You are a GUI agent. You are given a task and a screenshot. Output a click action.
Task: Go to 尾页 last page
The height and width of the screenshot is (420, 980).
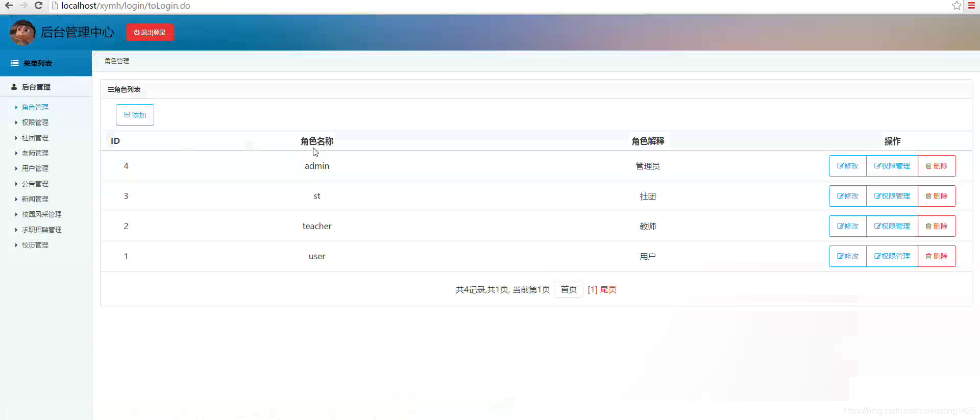[x=608, y=289]
